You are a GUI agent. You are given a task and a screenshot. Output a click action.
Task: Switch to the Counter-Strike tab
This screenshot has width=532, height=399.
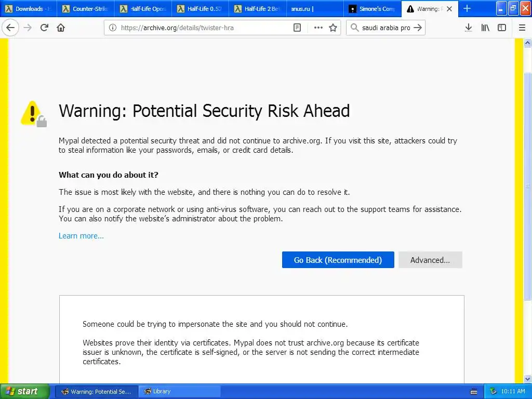click(85, 9)
